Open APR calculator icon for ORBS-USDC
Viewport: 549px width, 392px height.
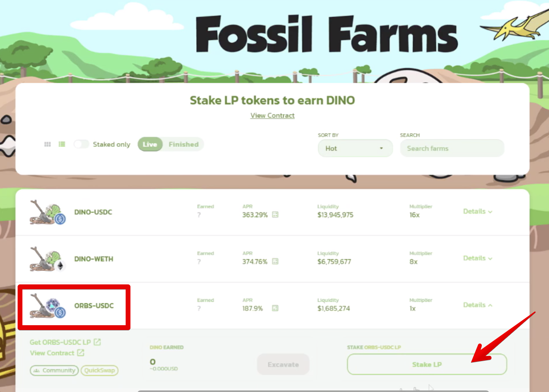click(x=275, y=308)
